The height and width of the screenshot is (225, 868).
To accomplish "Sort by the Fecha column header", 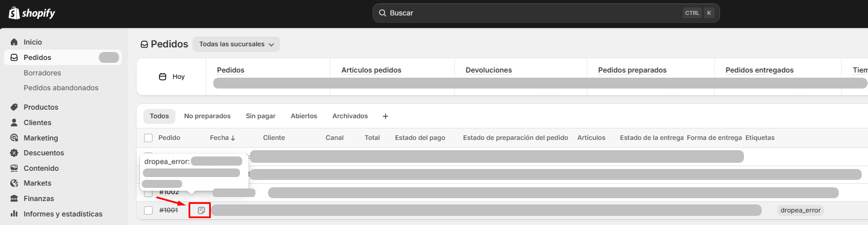I will click(x=223, y=138).
